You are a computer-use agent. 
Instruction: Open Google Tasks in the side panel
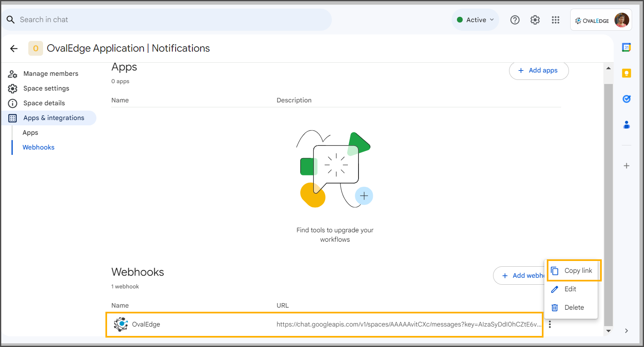coord(626,99)
